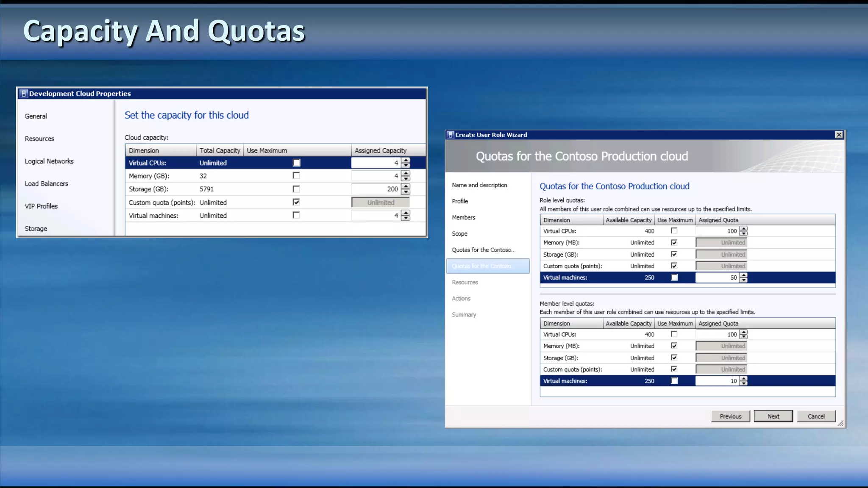This screenshot has width=868, height=488.
Task: Click the member level Virtual CPUs quota spinner
Action: tap(743, 334)
